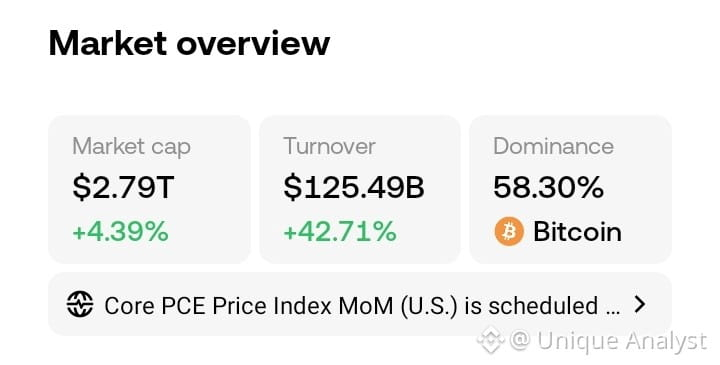
Task: Click the Binance watermark logo icon
Action: pyautogui.click(x=490, y=340)
